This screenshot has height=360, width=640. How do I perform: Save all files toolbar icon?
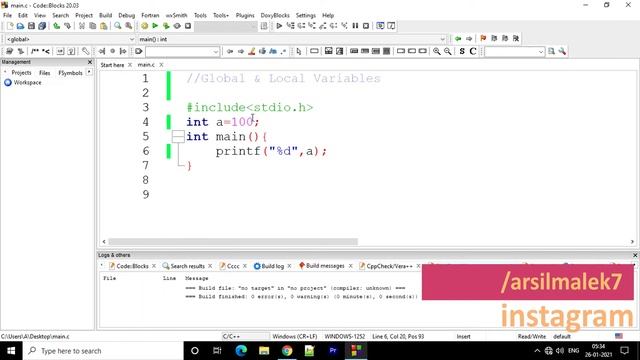[x=42, y=26]
